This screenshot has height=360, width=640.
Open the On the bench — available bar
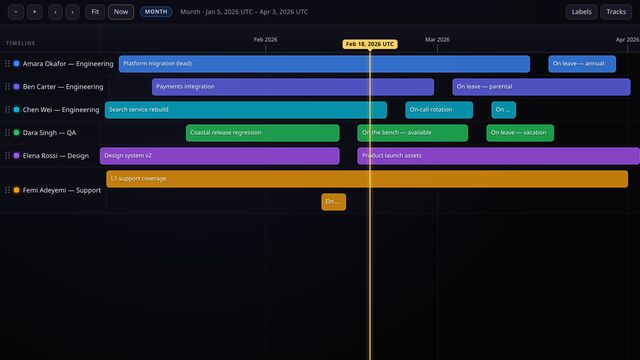413,133
